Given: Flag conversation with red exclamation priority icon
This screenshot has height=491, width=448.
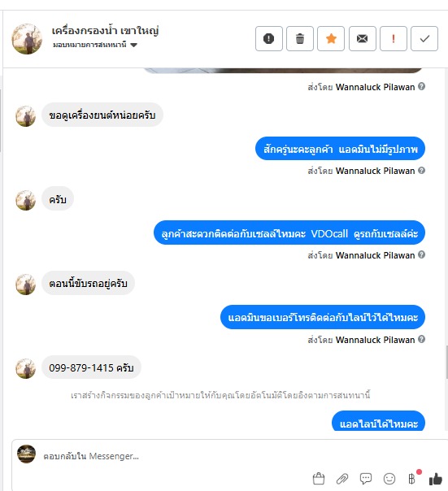Looking at the screenshot, I should (394, 38).
